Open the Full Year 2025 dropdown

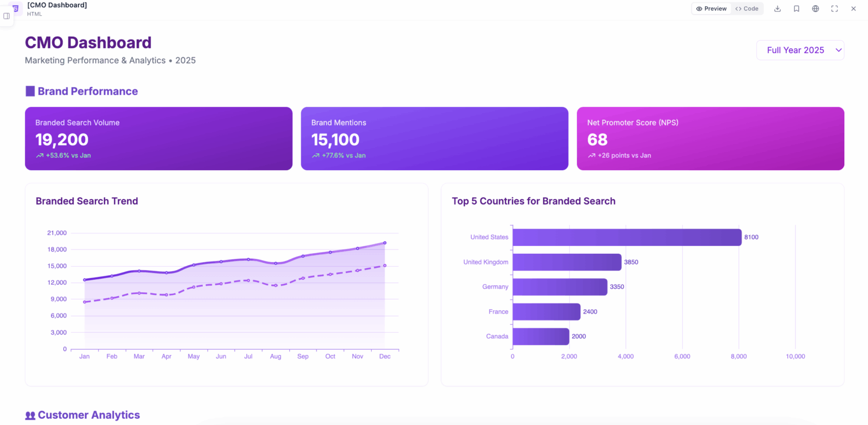click(800, 50)
